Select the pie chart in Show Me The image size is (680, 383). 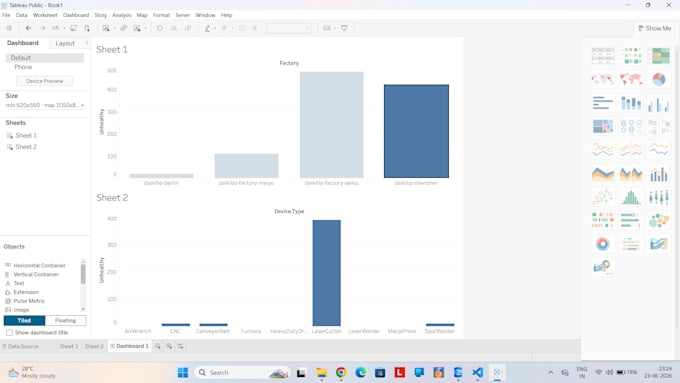tap(659, 79)
